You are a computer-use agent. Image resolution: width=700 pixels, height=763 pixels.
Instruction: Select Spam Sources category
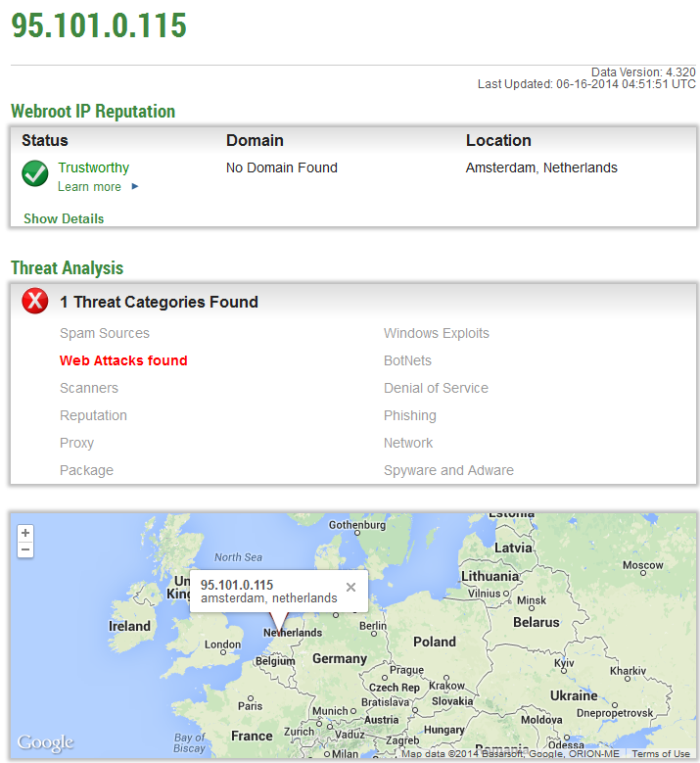(105, 333)
